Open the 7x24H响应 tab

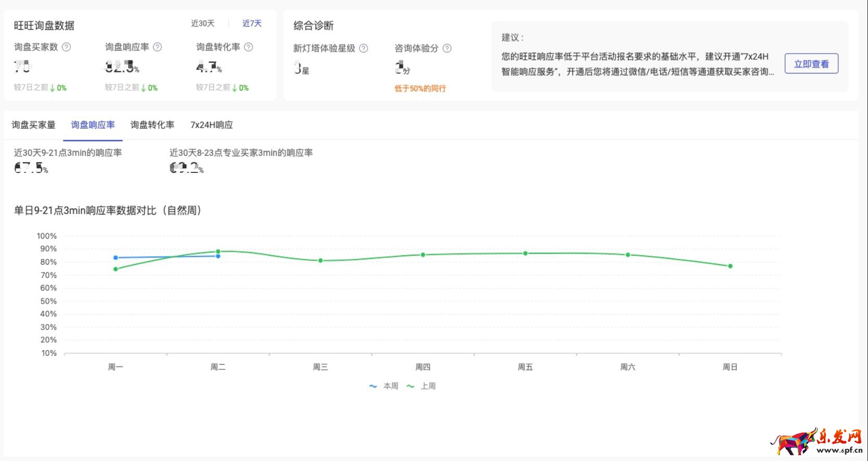(x=211, y=125)
